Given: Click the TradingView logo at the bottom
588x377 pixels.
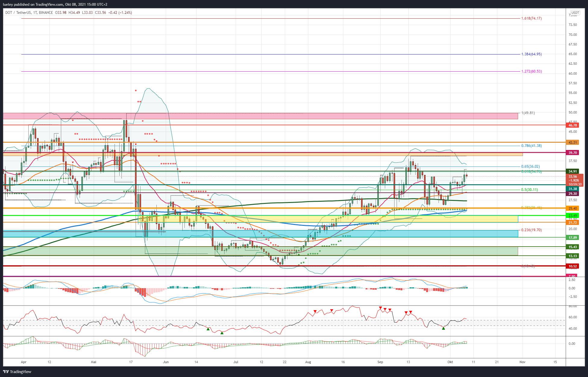Looking at the screenshot, I should (17, 372).
